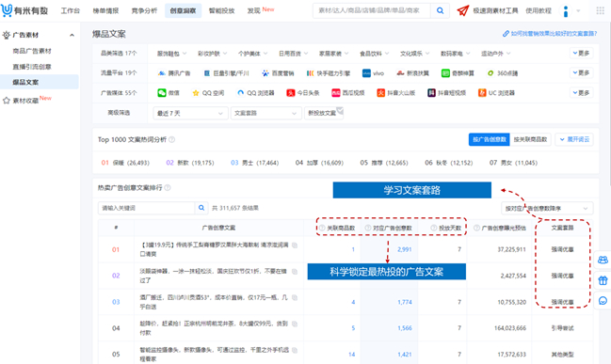
Task: Click the blue user avatar icon
Action: (566, 11)
